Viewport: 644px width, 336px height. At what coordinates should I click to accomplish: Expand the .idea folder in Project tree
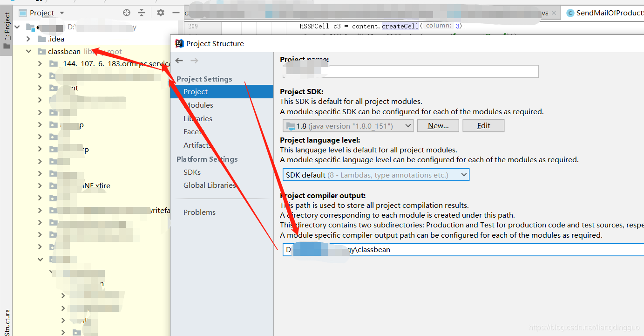[28, 39]
